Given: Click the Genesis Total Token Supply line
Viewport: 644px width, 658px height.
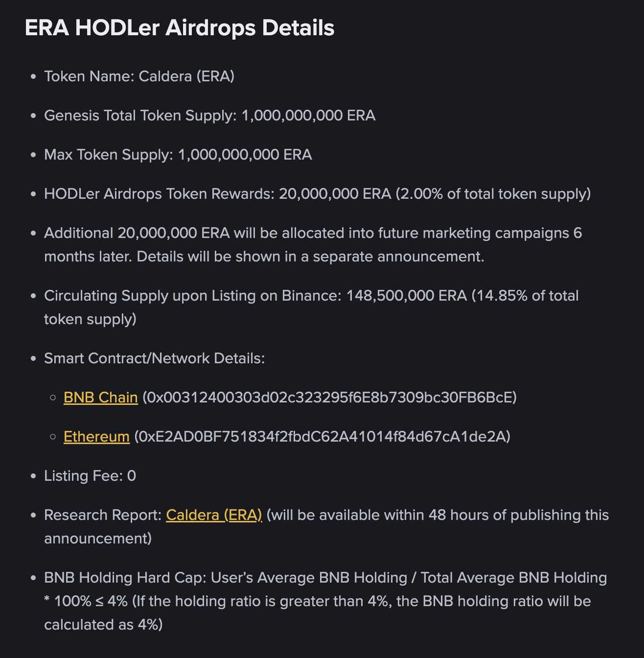Looking at the screenshot, I should pos(210,115).
